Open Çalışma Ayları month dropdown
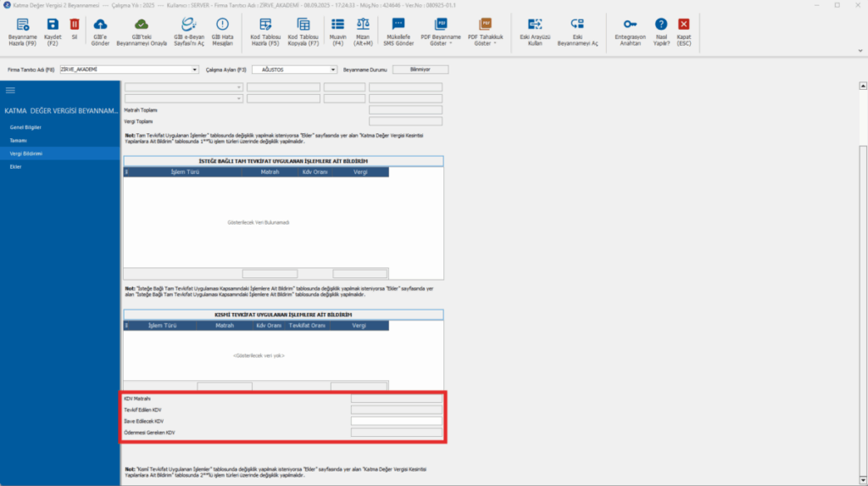 332,70
